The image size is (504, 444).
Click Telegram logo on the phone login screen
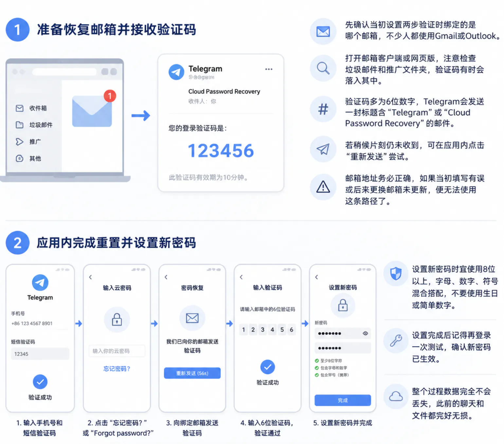click(40, 283)
